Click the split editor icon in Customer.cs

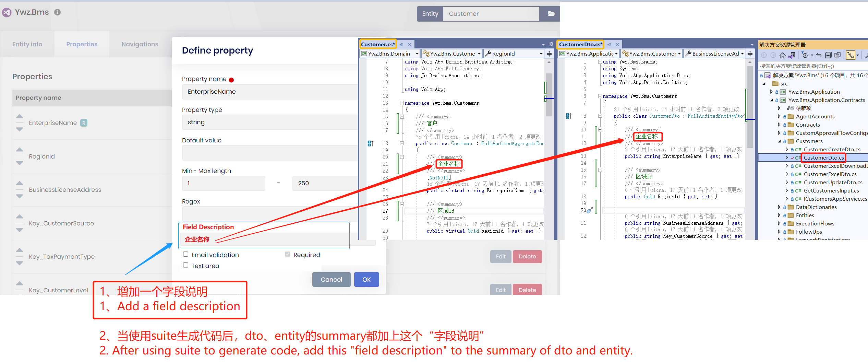coord(549,54)
